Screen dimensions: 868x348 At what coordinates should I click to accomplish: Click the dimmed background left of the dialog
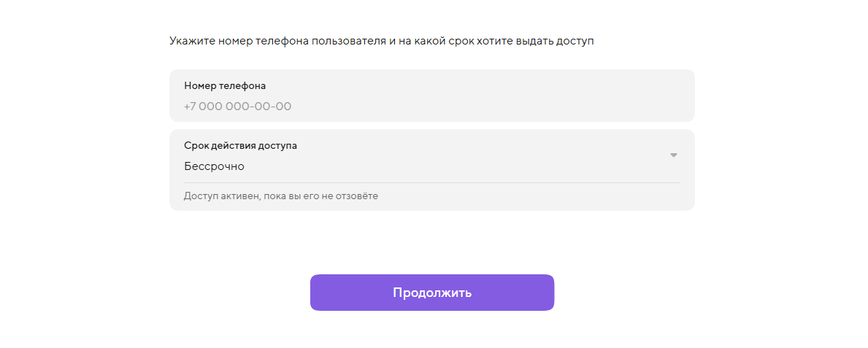[67, 174]
